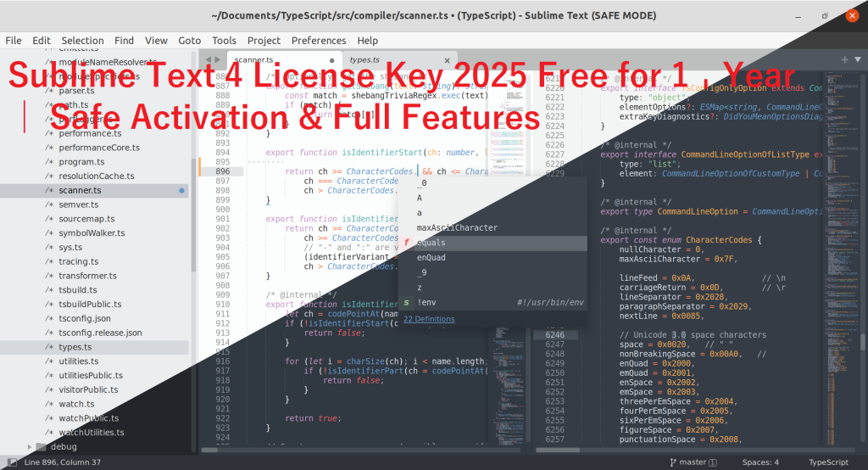Click the tab back arrow icon
The width and height of the screenshot is (868, 470).
point(206,60)
